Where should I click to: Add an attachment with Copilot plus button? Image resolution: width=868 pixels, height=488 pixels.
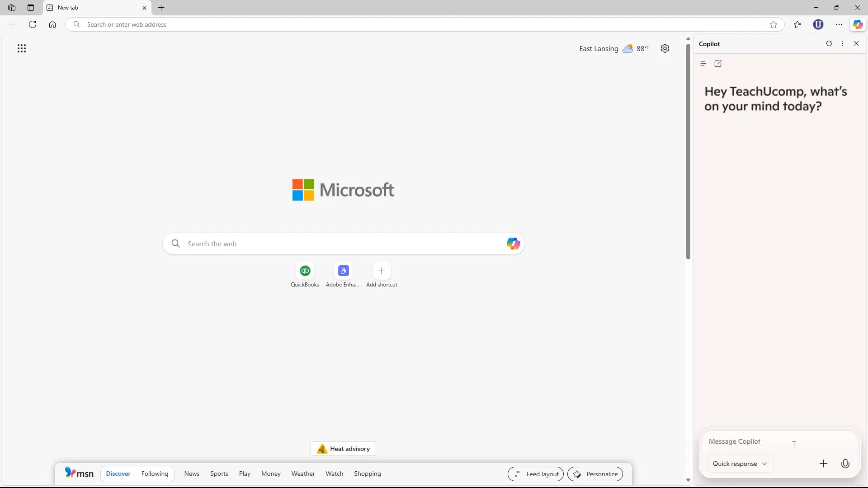click(x=824, y=464)
